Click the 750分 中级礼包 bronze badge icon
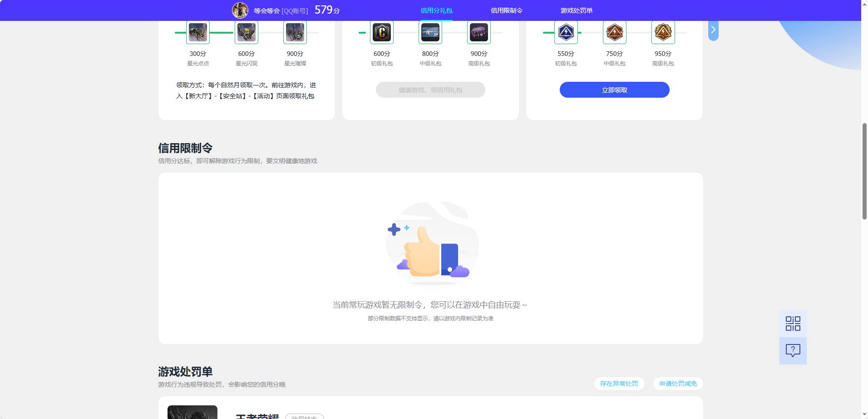This screenshot has width=868, height=419. click(615, 32)
